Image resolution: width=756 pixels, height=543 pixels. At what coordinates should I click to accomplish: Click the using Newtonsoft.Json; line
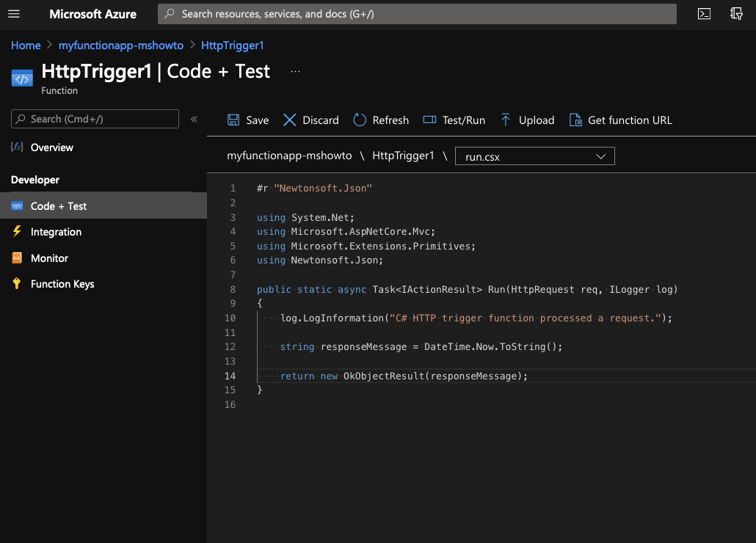click(x=320, y=260)
